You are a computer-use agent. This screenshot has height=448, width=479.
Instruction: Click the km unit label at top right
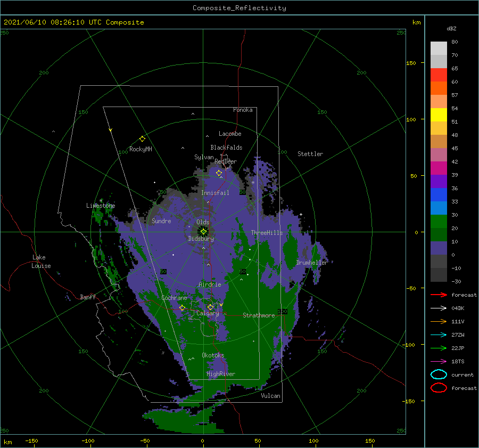[416, 22]
